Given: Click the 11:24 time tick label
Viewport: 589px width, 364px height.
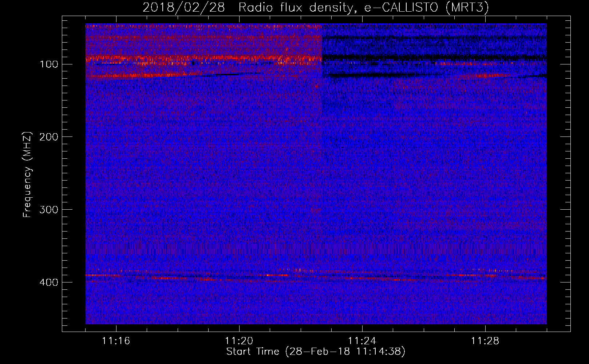Looking at the screenshot, I should 362,341.
